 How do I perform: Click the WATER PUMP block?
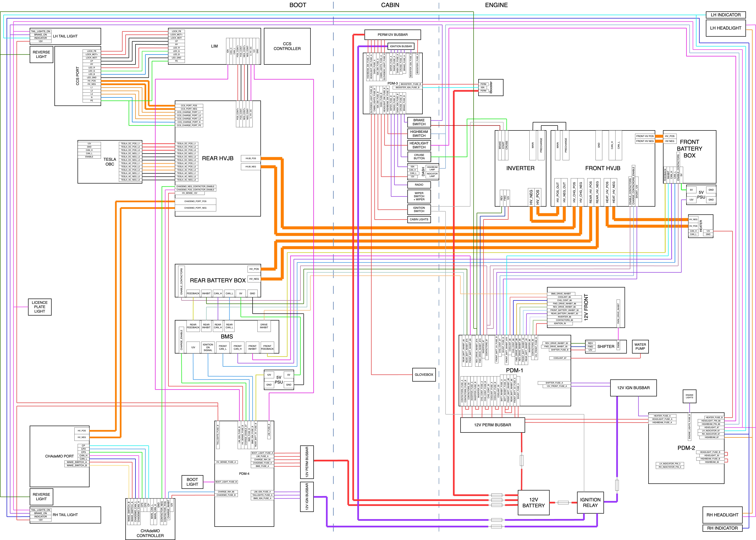(x=640, y=346)
